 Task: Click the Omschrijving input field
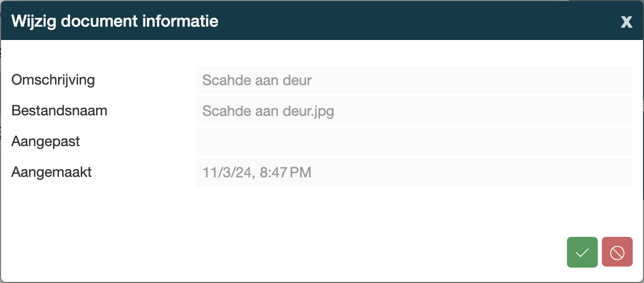click(x=413, y=80)
